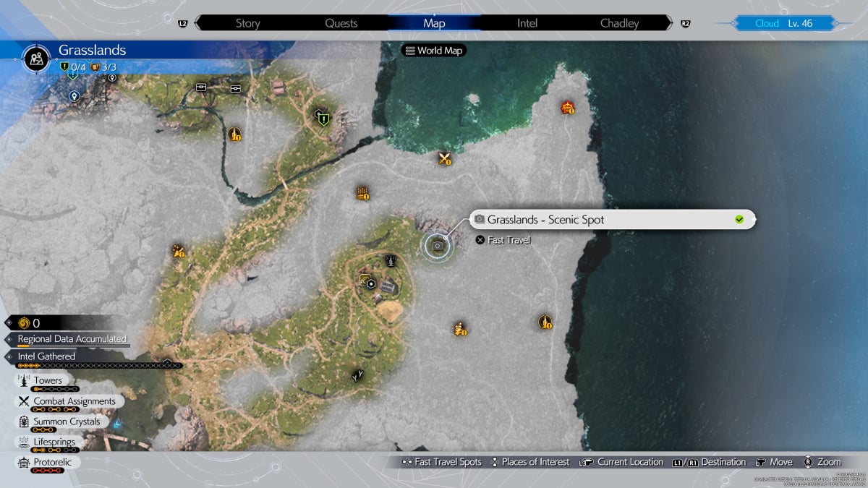Select the red fiend marker on the map
This screenshot has width=868, height=488.
coord(568,108)
